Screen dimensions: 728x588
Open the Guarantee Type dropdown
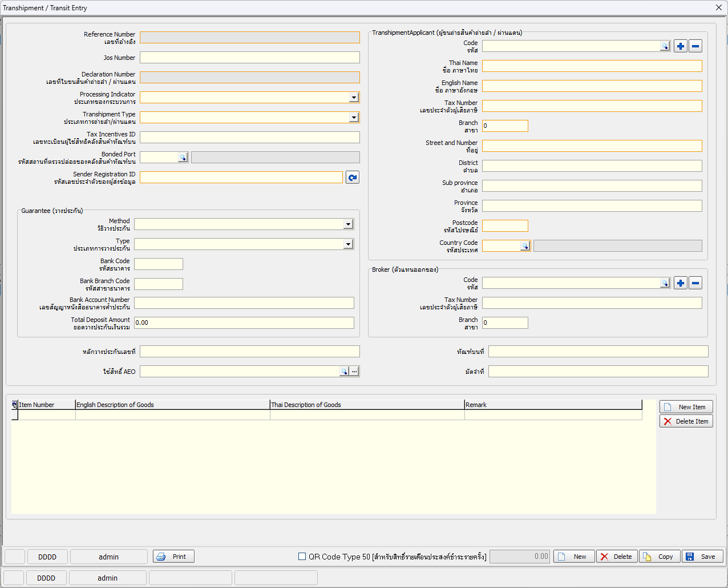[348, 244]
